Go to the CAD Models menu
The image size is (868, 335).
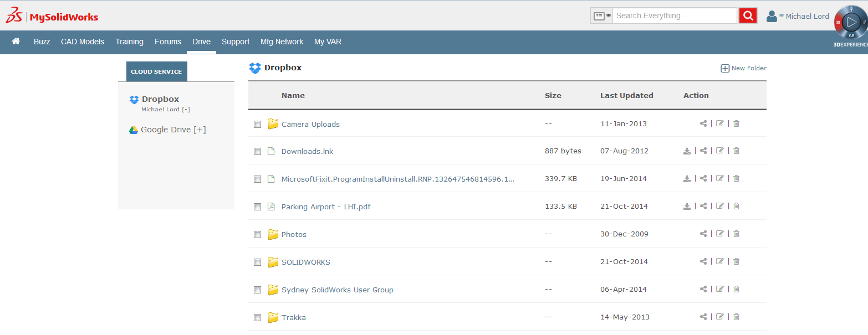tap(83, 42)
